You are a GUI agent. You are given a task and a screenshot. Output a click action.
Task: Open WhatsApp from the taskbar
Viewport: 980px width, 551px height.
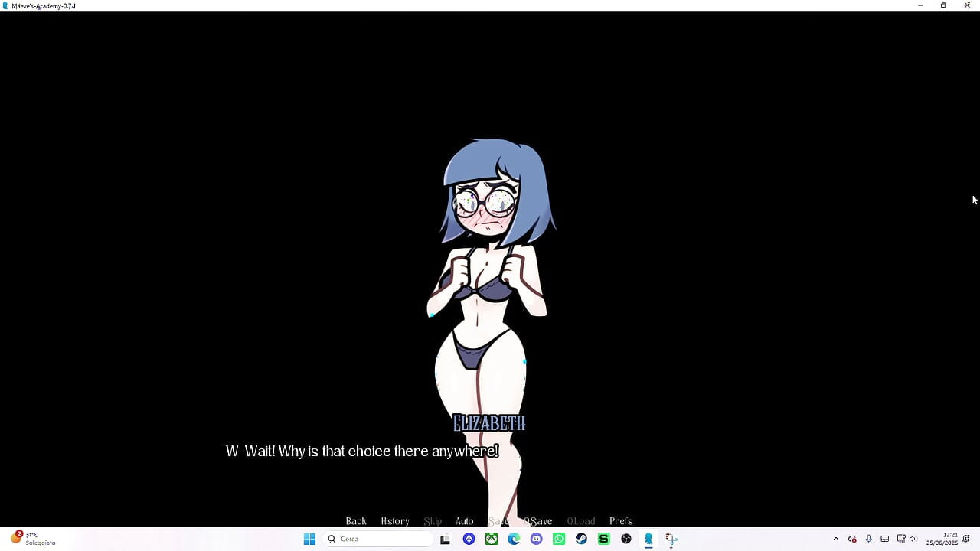tap(559, 539)
